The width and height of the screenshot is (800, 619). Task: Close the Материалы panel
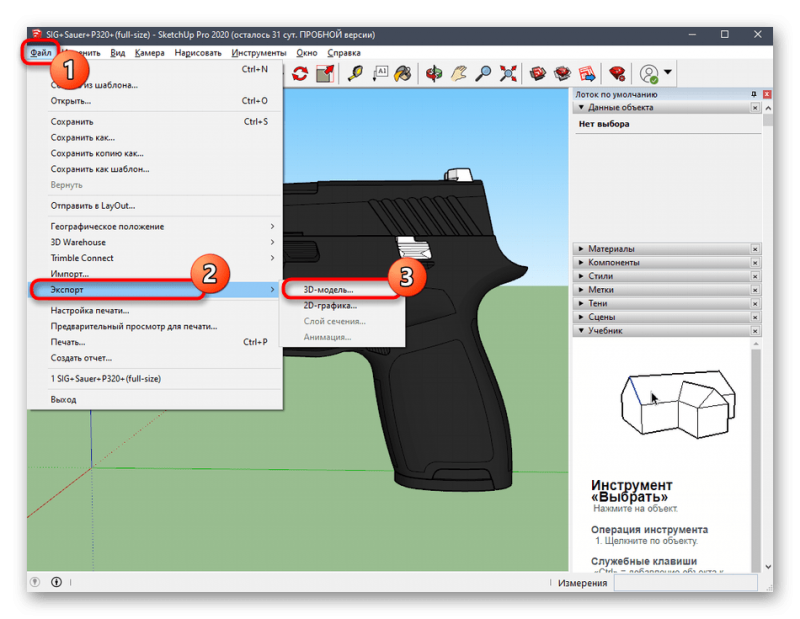(755, 249)
